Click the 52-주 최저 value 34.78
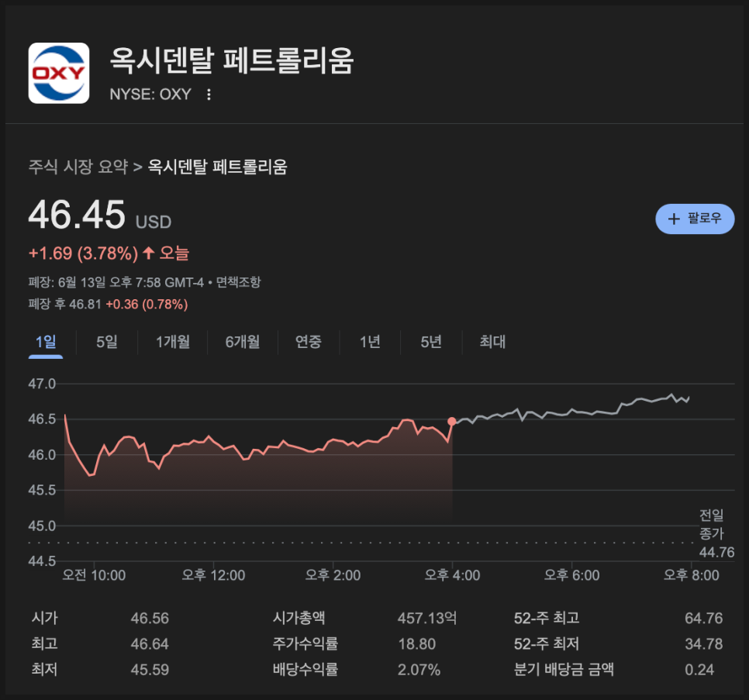749x700 pixels. [x=703, y=644]
